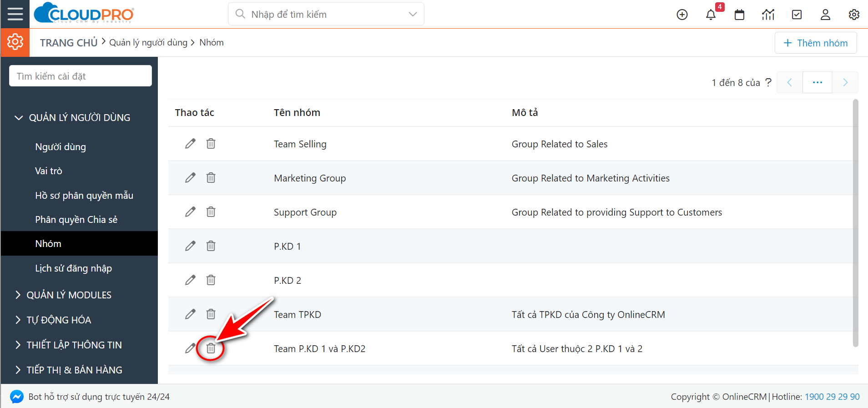Screen dimensions: 868x408
Task: Expand the TIẾP THỊ & BÁN HÀNG section
Action: point(18,370)
